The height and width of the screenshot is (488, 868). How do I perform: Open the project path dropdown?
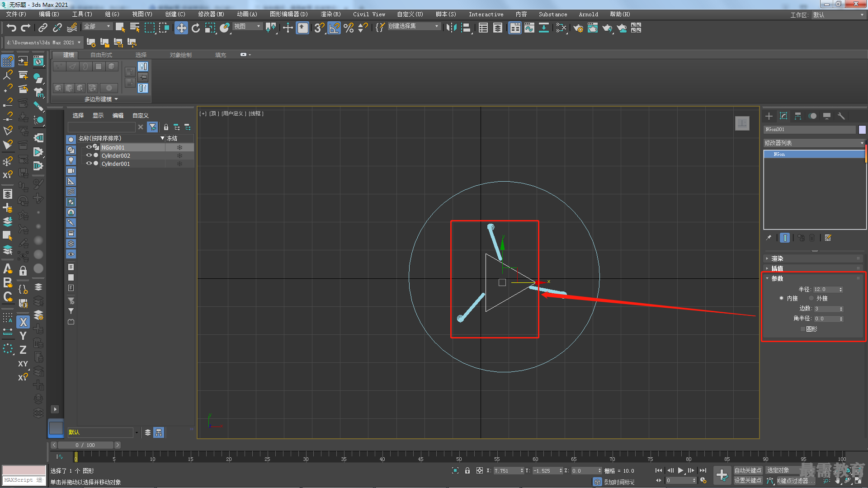point(44,42)
